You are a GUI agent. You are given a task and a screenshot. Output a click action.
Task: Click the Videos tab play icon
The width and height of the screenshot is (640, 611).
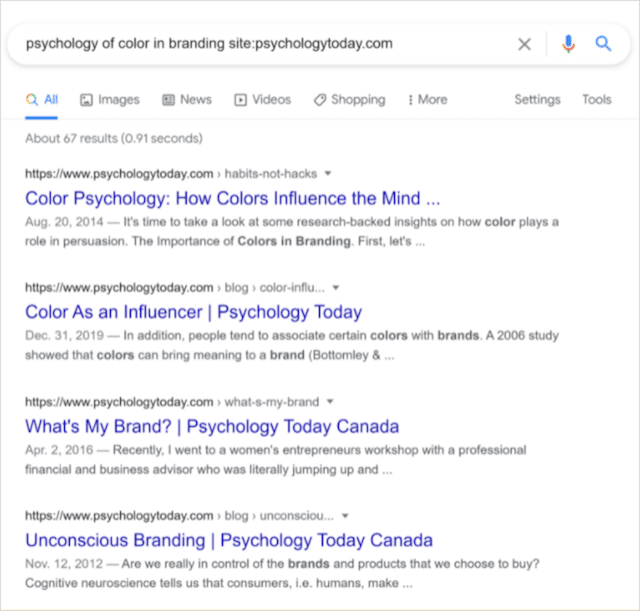coord(240,100)
